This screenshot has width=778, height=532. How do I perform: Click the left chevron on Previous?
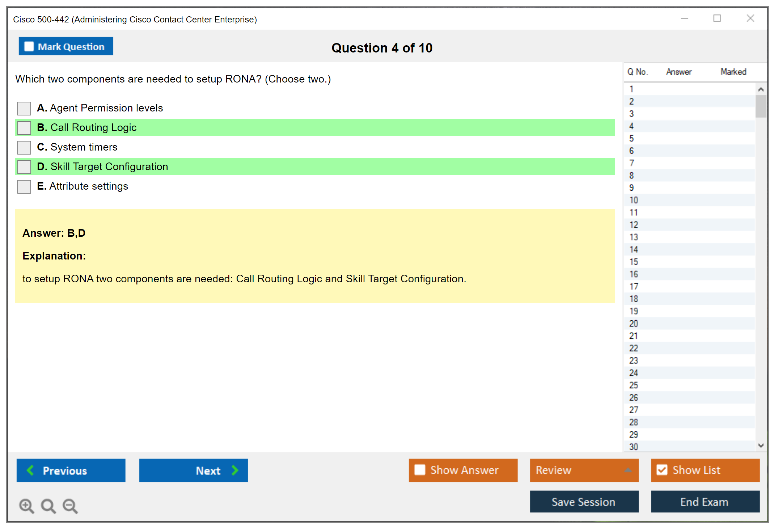pyautogui.click(x=30, y=470)
